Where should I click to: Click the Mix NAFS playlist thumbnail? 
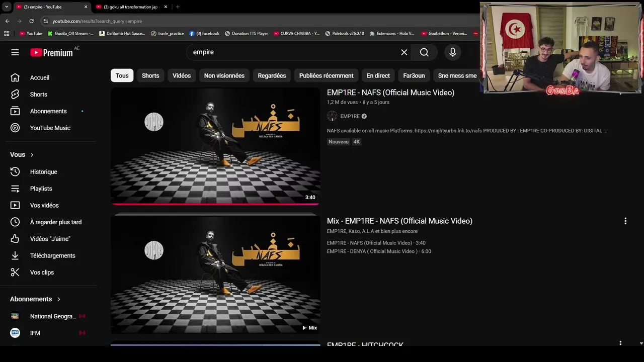pyautogui.click(x=215, y=275)
